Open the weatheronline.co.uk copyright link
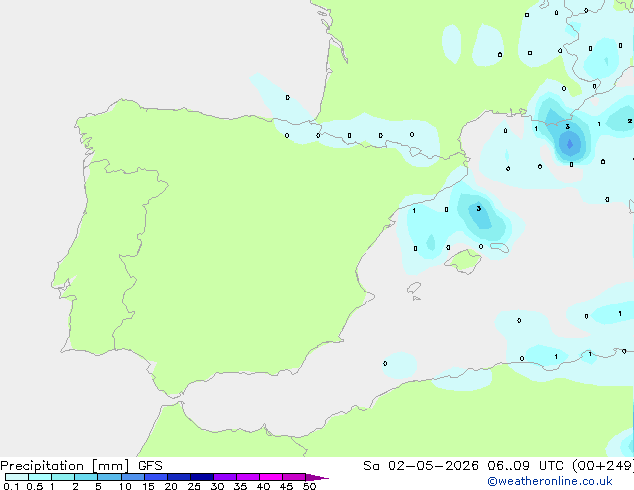 550,481
